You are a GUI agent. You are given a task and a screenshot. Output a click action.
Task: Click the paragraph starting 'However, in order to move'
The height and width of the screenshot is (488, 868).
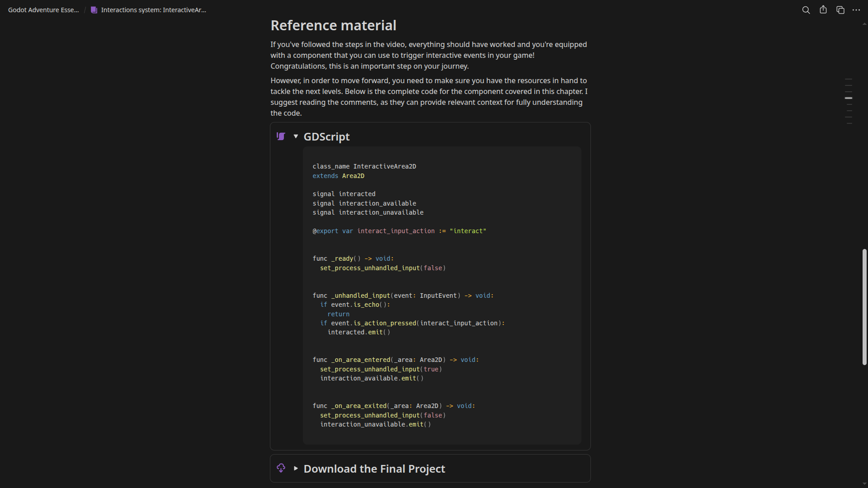click(429, 97)
